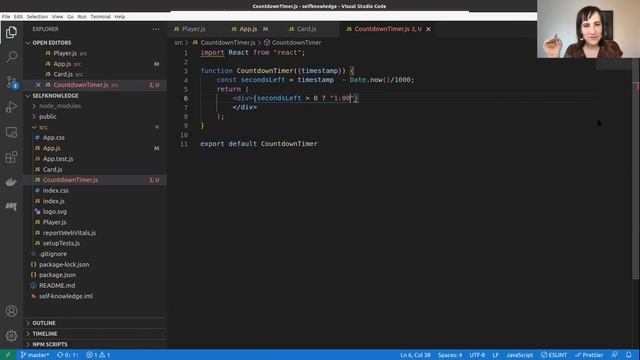The height and width of the screenshot is (360, 640).
Task: Click the synchronize changes status item
Action: [68, 355]
